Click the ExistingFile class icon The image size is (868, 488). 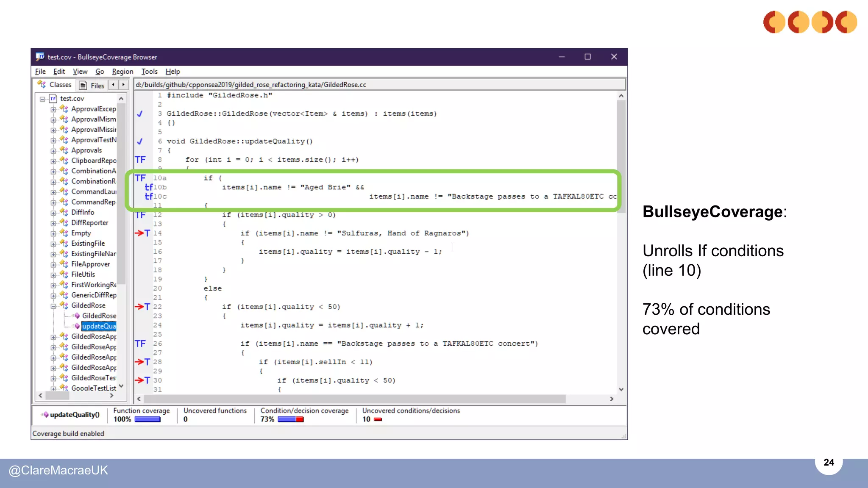[64, 243]
